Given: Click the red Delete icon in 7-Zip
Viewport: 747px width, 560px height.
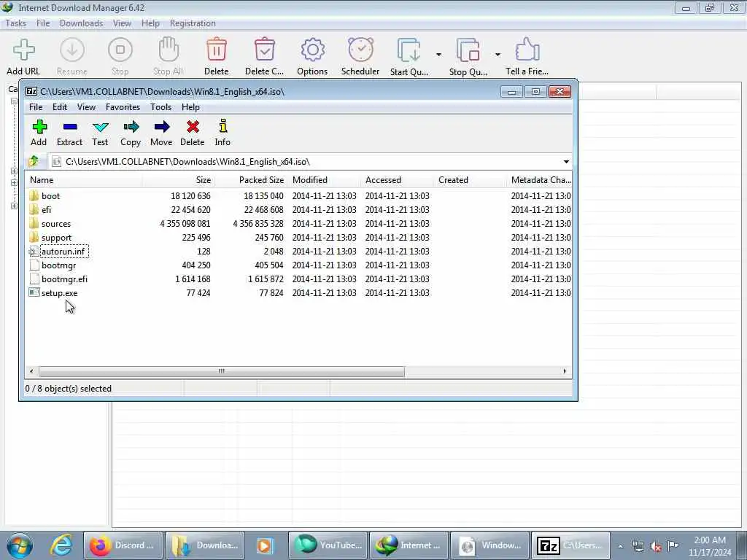Looking at the screenshot, I should (193, 133).
